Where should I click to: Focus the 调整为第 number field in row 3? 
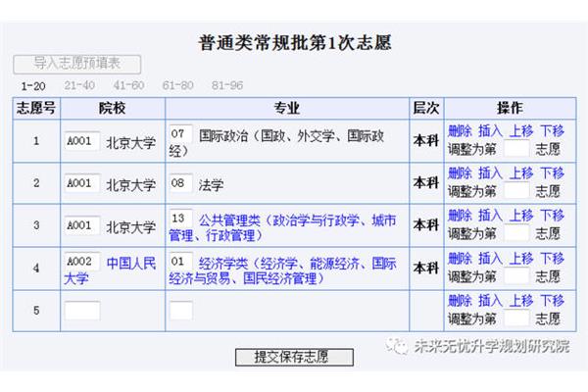[516, 233]
